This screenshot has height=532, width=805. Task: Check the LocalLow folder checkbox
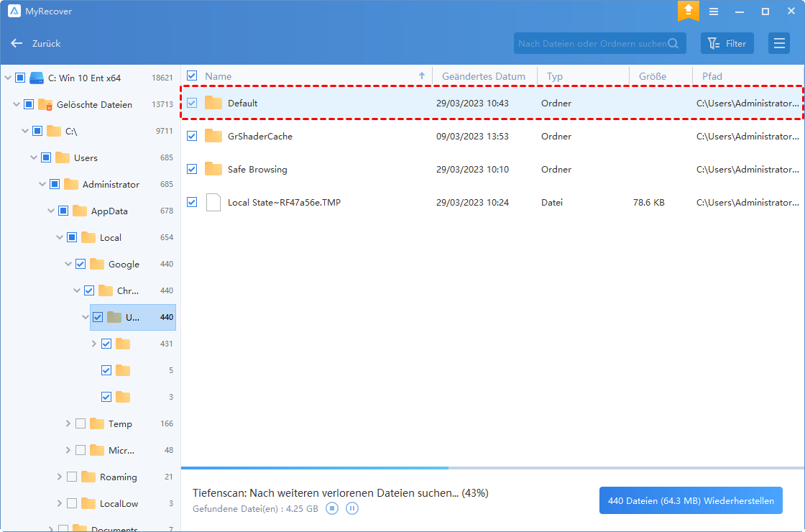coord(72,504)
